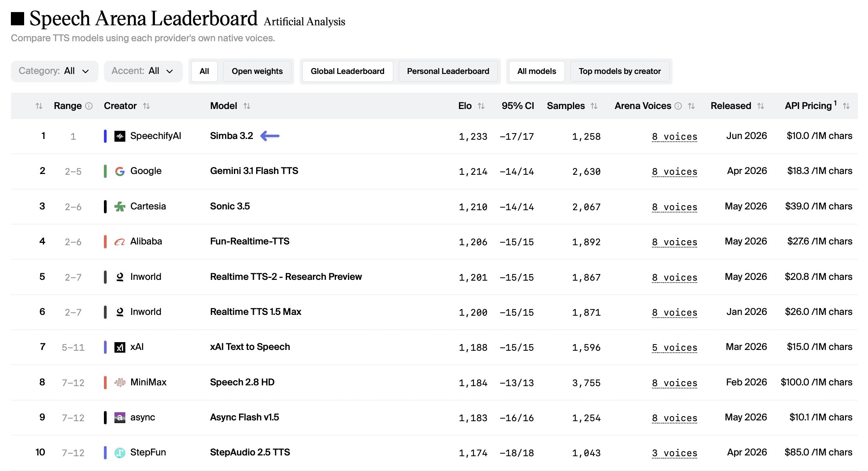Click the Gemini 3.1 Flash TTS model name
868x471 pixels.
[254, 171]
